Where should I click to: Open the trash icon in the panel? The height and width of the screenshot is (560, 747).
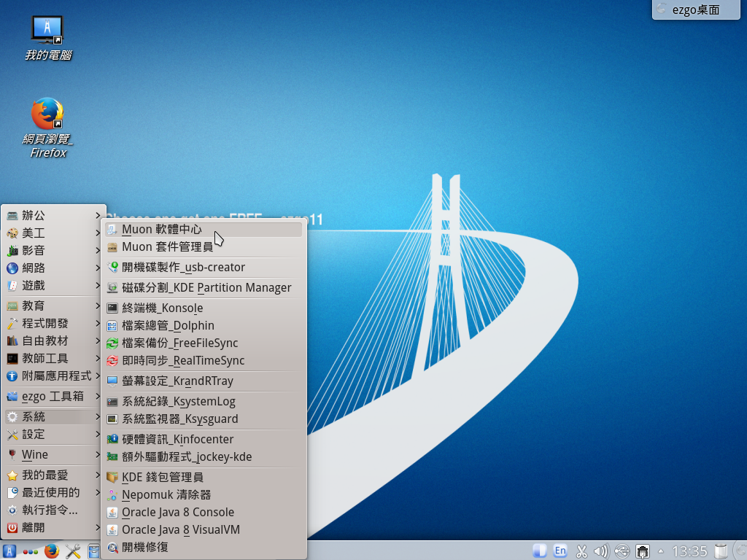(x=721, y=551)
